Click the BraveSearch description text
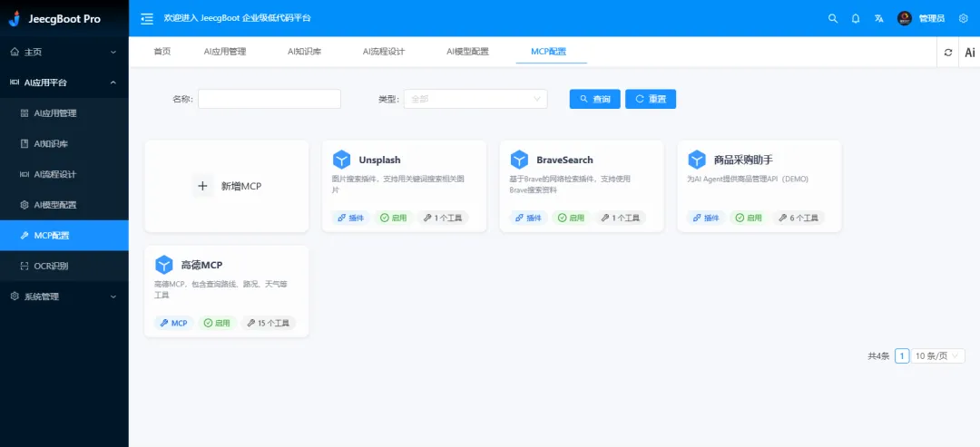Screen dimensions: 980x447 (x=570, y=184)
